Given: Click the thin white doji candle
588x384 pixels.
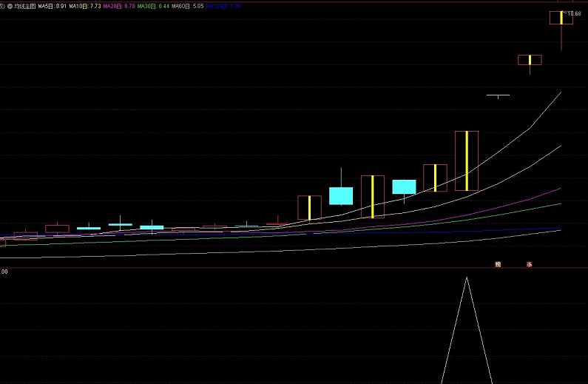Looking at the screenshot, I should click(x=498, y=95).
